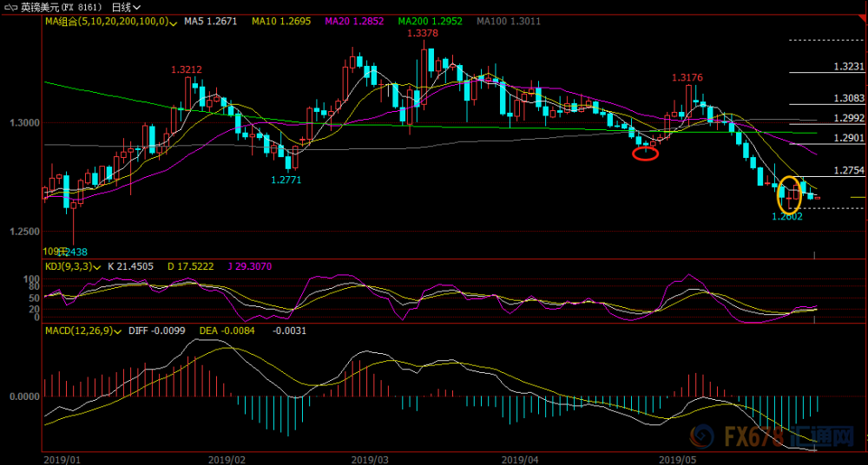
Task: Select the 1.2771 low price marker
Action: tap(286, 180)
